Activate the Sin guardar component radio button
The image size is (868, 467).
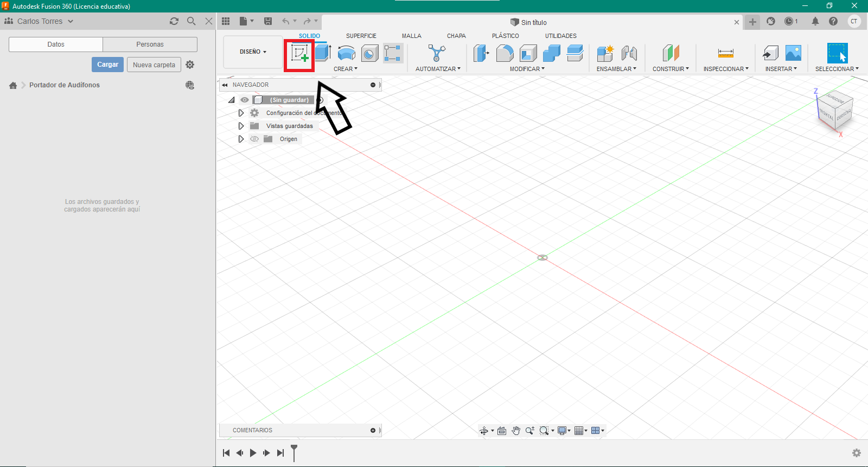320,100
